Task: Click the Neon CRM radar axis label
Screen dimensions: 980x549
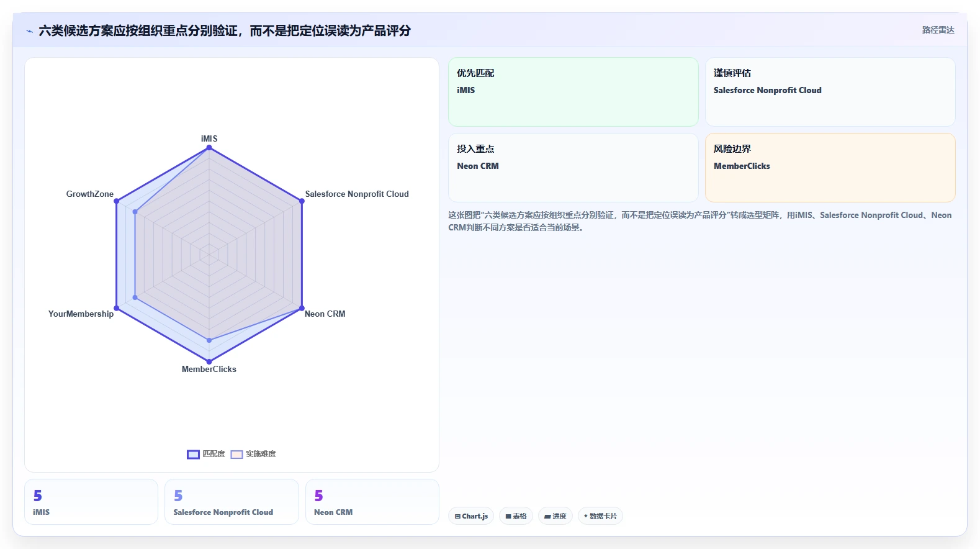Action: 325,314
